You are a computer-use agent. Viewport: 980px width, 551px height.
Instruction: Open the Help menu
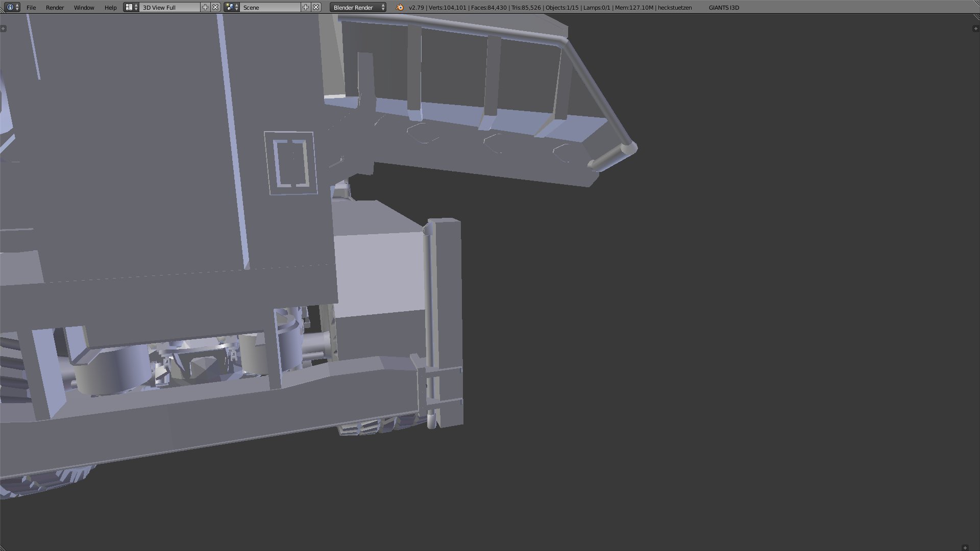click(110, 8)
